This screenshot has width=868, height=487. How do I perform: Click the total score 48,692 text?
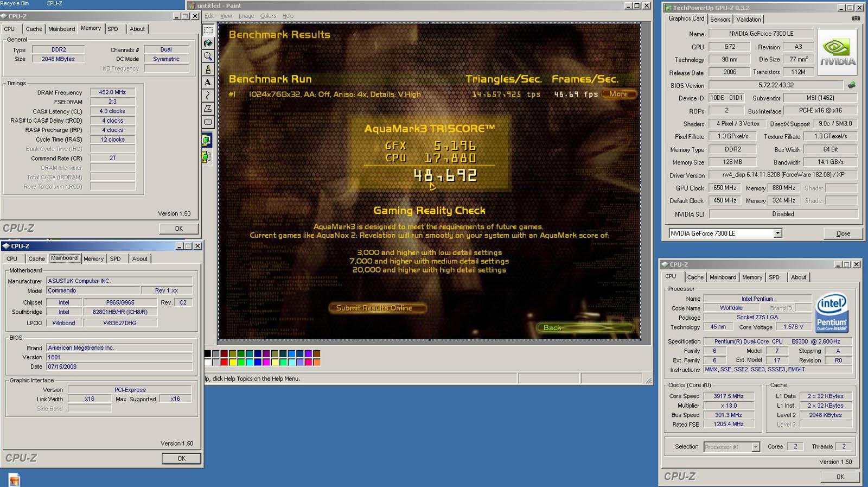coord(445,175)
